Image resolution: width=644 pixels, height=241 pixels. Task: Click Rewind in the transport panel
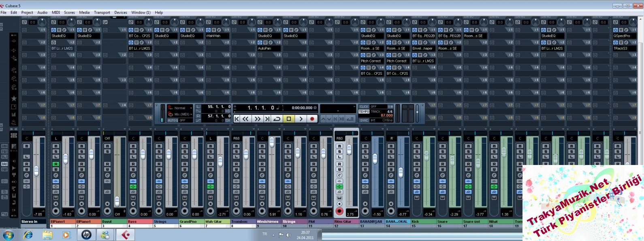click(x=246, y=119)
